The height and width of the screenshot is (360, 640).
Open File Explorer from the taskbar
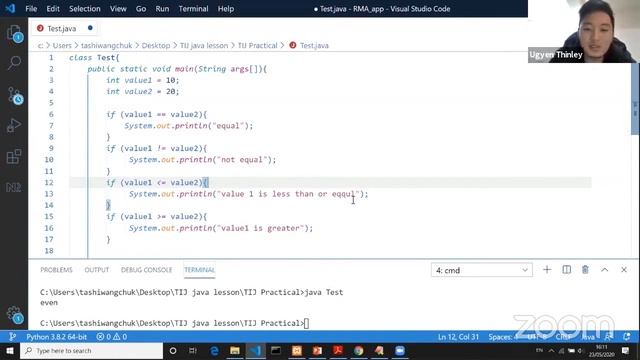235,351
